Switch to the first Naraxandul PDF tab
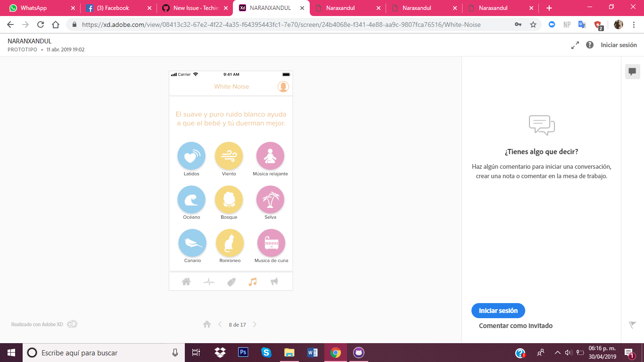 (348, 8)
